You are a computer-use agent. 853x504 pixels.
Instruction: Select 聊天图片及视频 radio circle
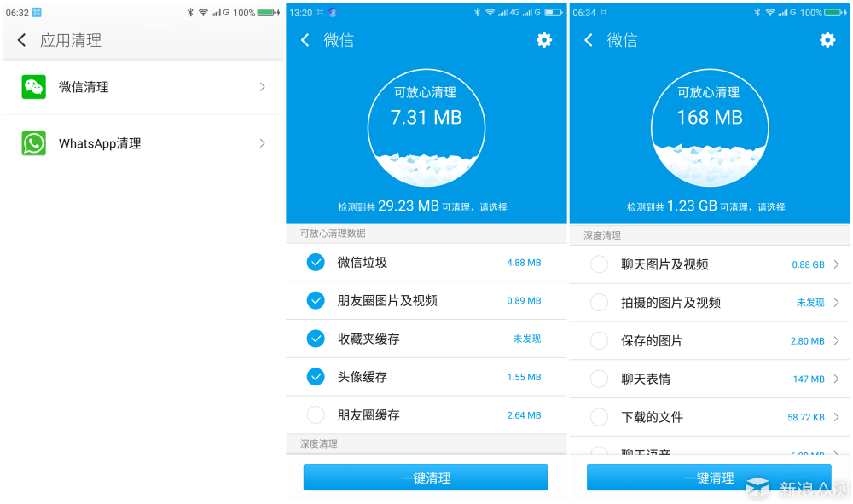click(599, 264)
